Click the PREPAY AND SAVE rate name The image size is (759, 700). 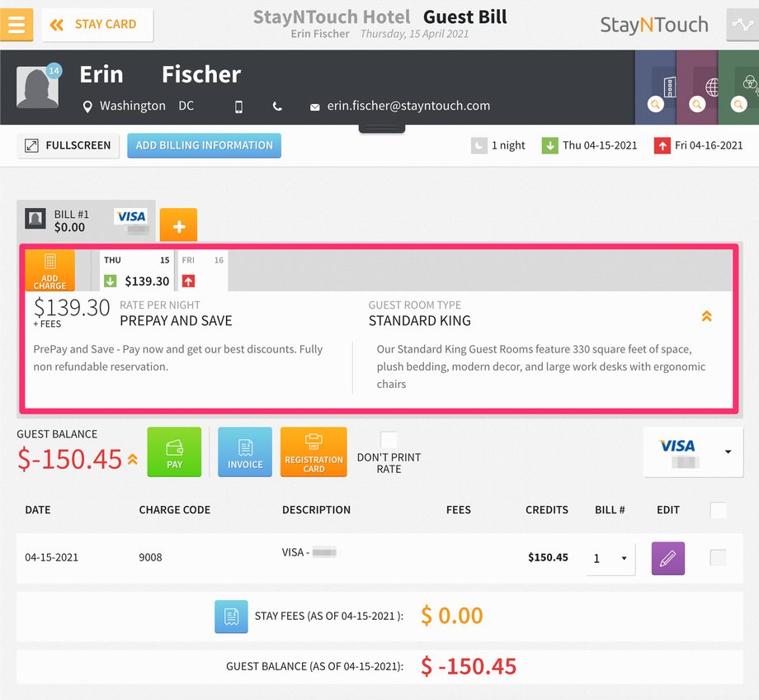[x=177, y=320]
